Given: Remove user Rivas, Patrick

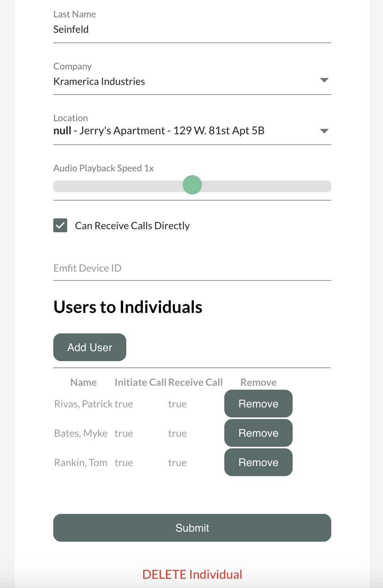Looking at the screenshot, I should click(258, 404).
